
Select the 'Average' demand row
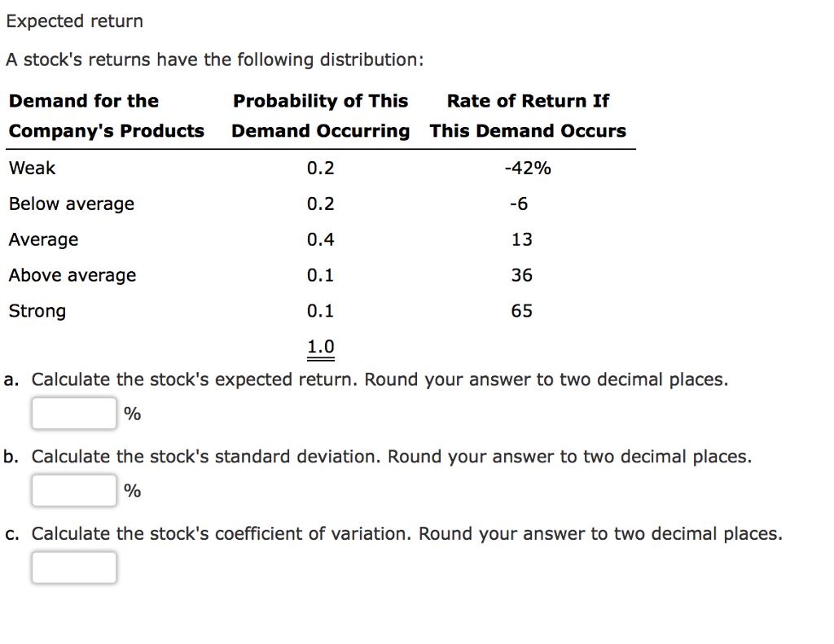pyautogui.click(x=43, y=239)
